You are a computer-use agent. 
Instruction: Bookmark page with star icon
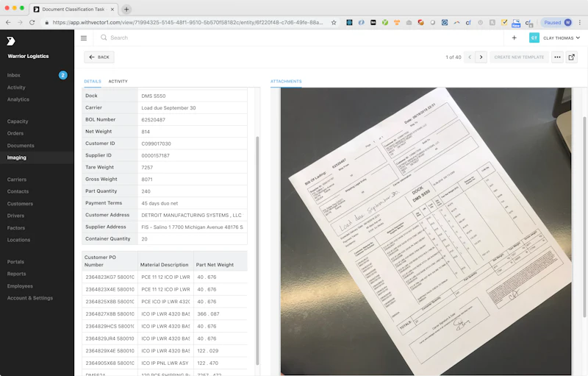(x=334, y=23)
